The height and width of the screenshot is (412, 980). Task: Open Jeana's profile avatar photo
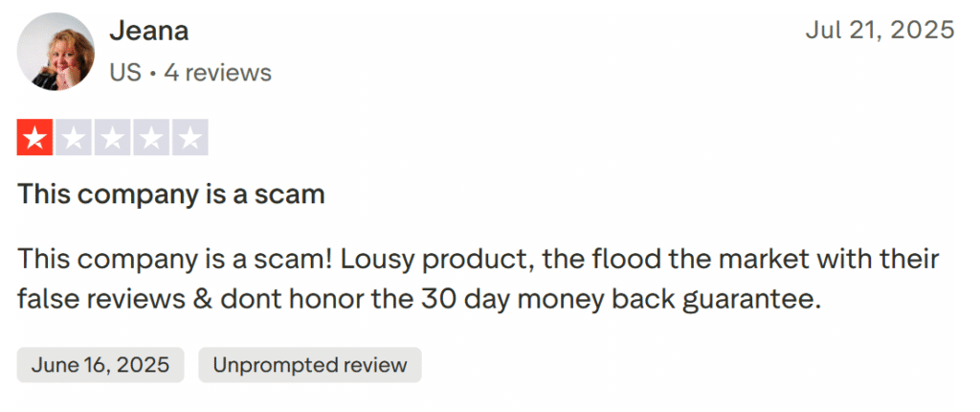56,53
